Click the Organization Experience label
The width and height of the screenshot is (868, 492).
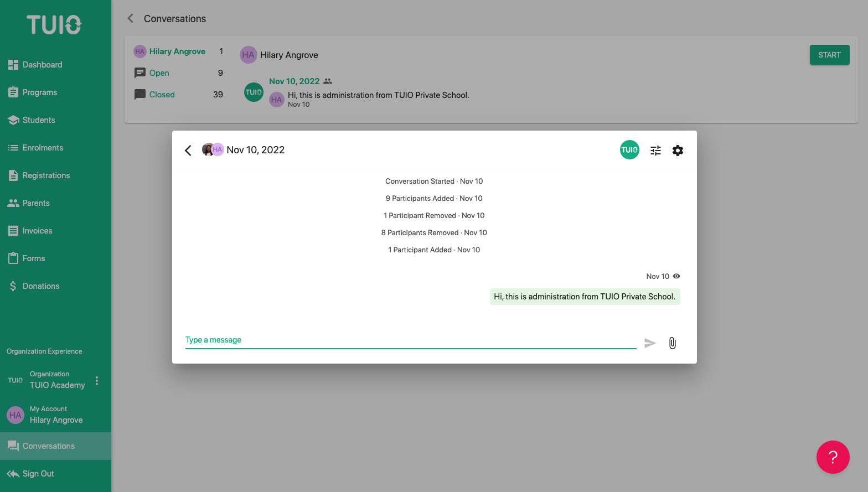click(x=44, y=351)
